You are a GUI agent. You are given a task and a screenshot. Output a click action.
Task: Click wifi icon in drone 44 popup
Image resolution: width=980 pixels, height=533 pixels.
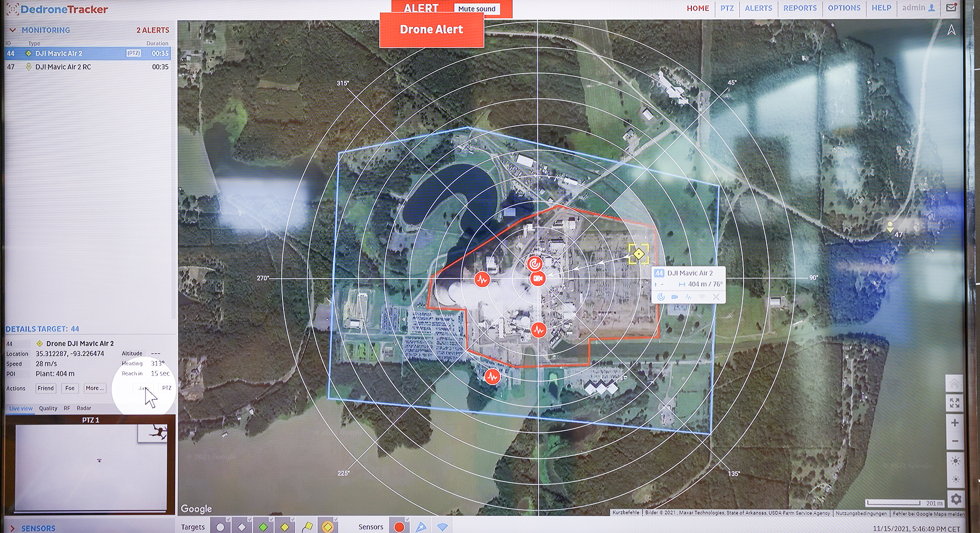tap(702, 297)
